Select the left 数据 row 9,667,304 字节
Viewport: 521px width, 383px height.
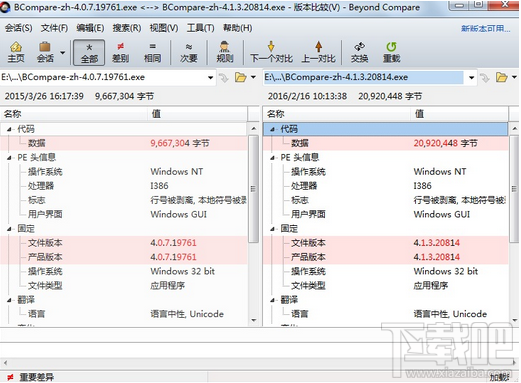124,143
